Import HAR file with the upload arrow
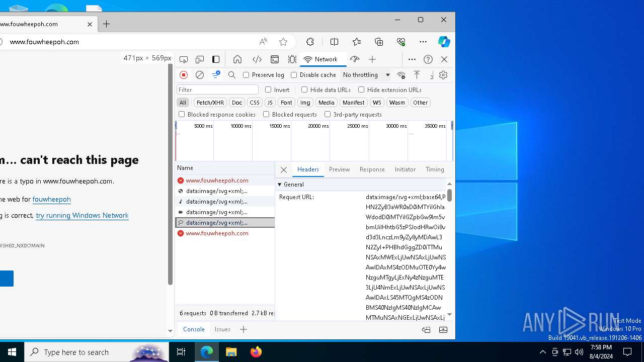644x362 pixels. coord(417,75)
